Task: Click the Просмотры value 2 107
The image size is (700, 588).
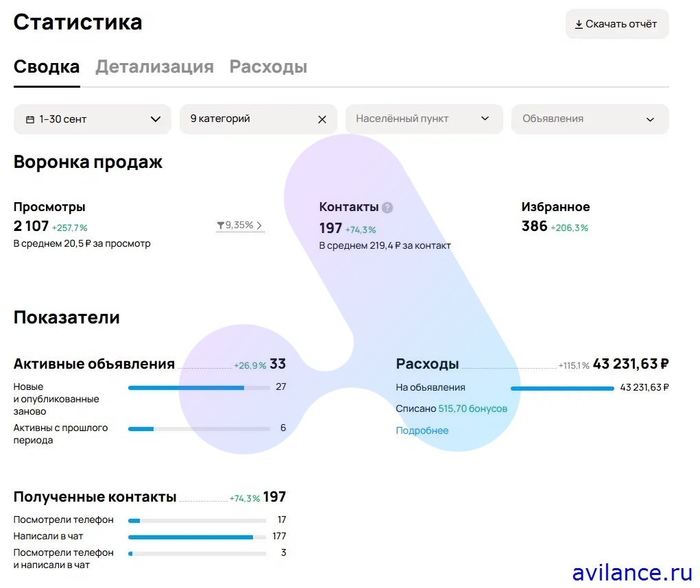Action: point(31,226)
